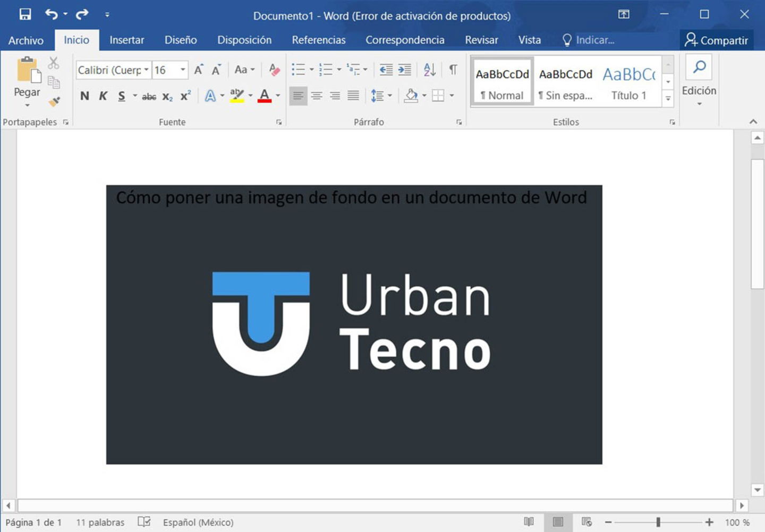Increase font size with the larger A
This screenshot has height=532, width=765.
coord(199,70)
